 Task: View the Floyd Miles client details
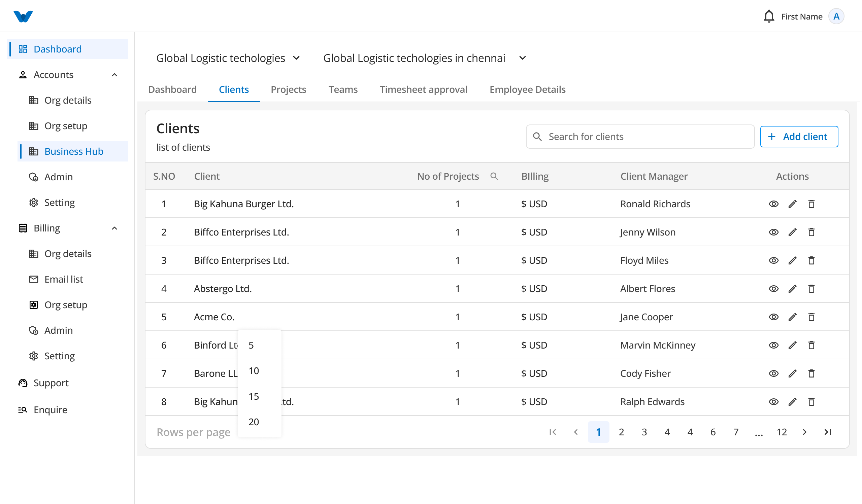(x=773, y=260)
